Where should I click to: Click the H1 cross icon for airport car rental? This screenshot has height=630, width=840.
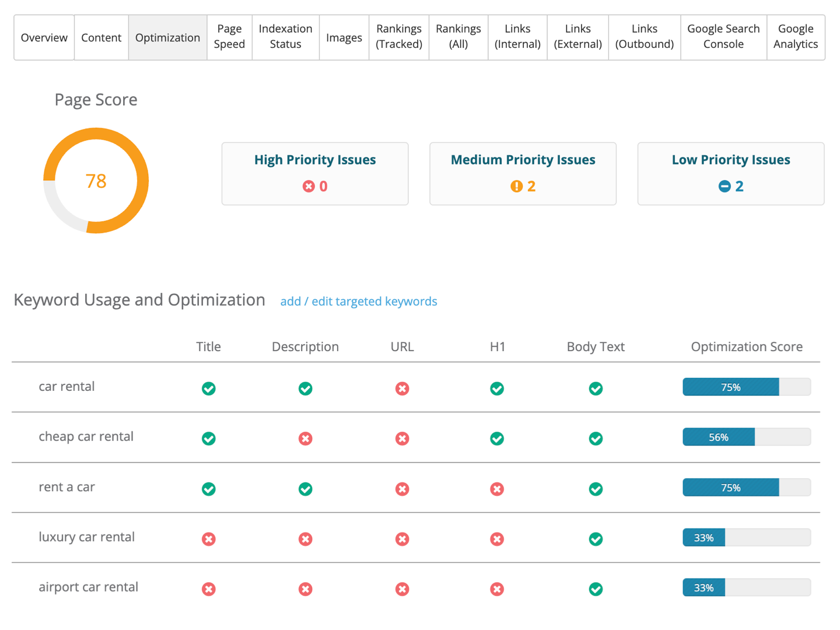pyautogui.click(x=497, y=589)
